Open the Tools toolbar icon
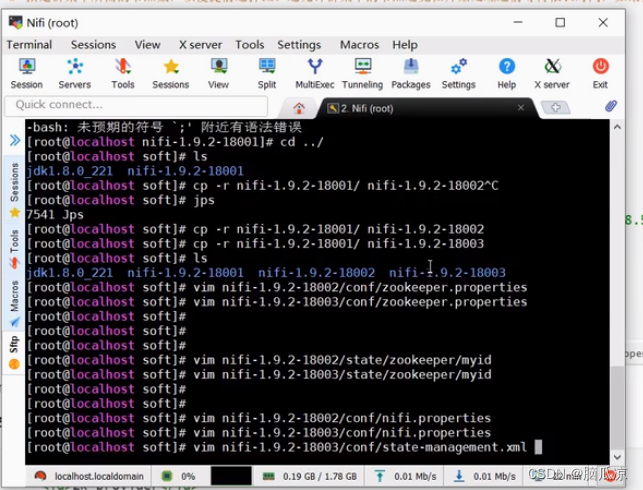643x490 pixels. click(x=123, y=73)
